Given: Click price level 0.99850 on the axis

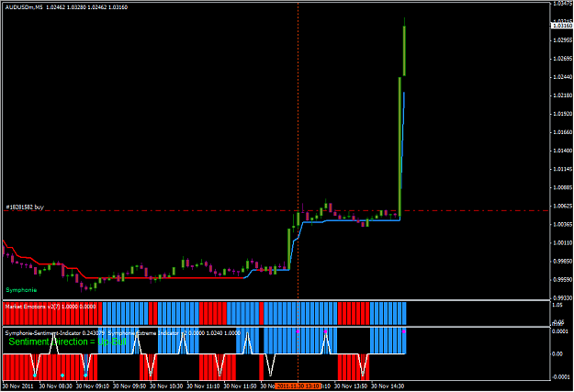Looking at the screenshot, I should click(x=563, y=262).
